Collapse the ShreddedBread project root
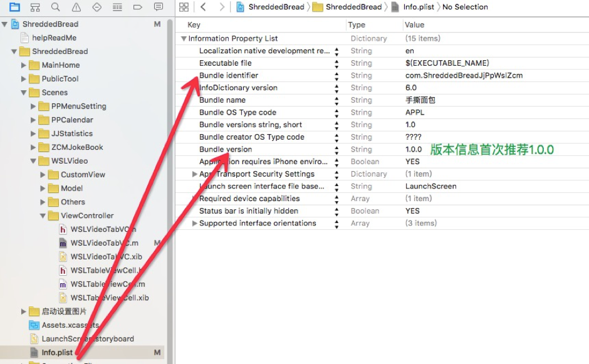The width and height of the screenshot is (589, 364). [x=4, y=24]
